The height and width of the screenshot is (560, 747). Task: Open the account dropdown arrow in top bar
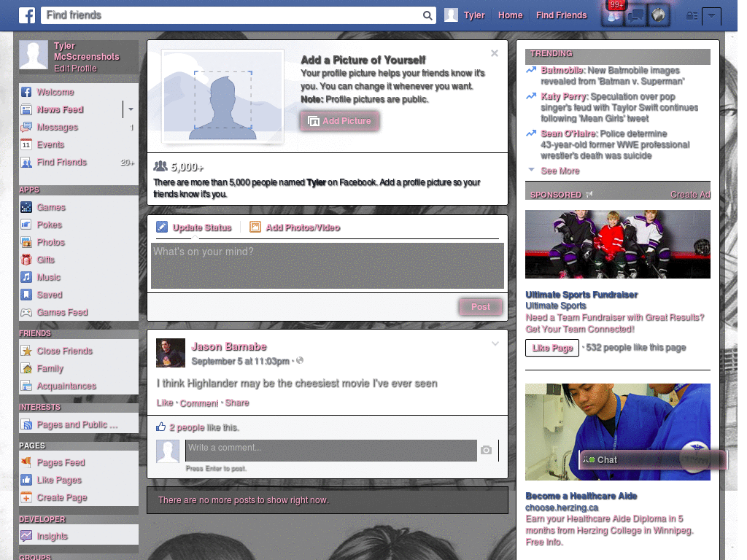click(711, 16)
